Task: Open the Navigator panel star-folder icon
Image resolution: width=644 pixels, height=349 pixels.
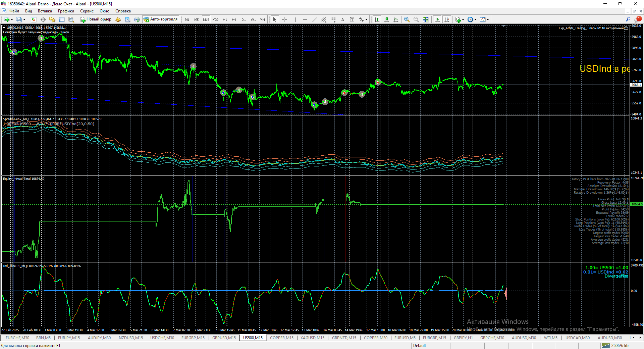Action: (52, 19)
